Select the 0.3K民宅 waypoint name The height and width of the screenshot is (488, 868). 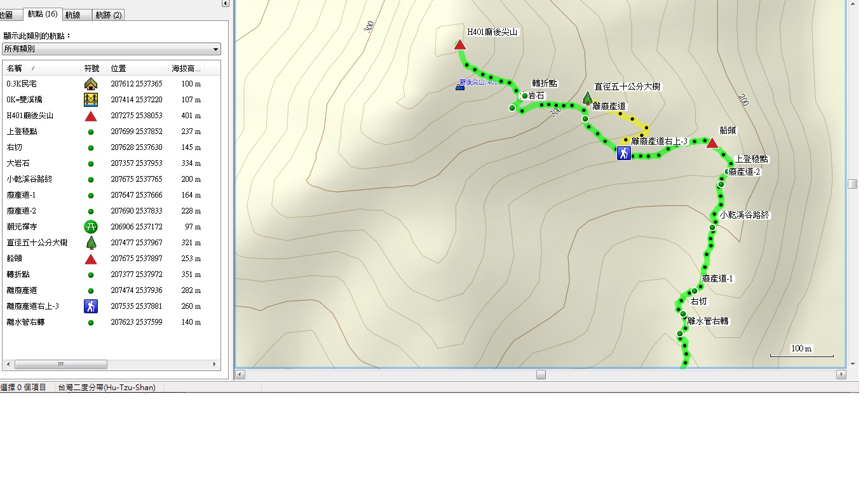pos(22,84)
